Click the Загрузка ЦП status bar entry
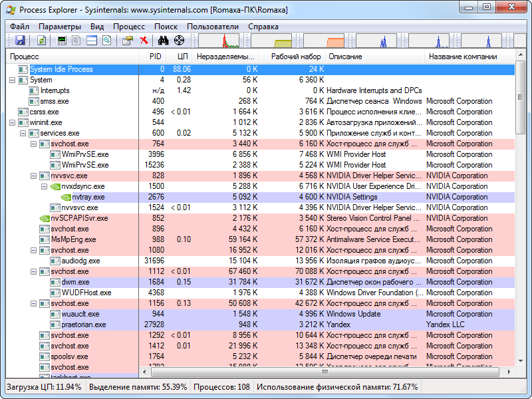The image size is (532, 399). [x=45, y=387]
